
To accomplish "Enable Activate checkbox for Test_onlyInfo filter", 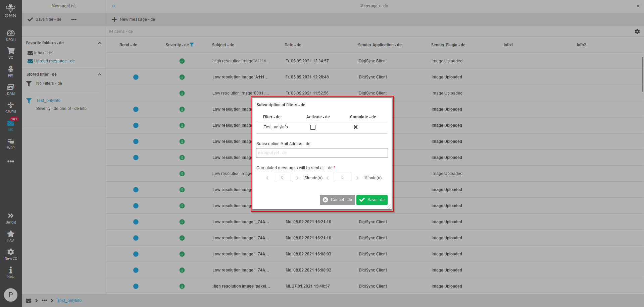I will 313,127.
